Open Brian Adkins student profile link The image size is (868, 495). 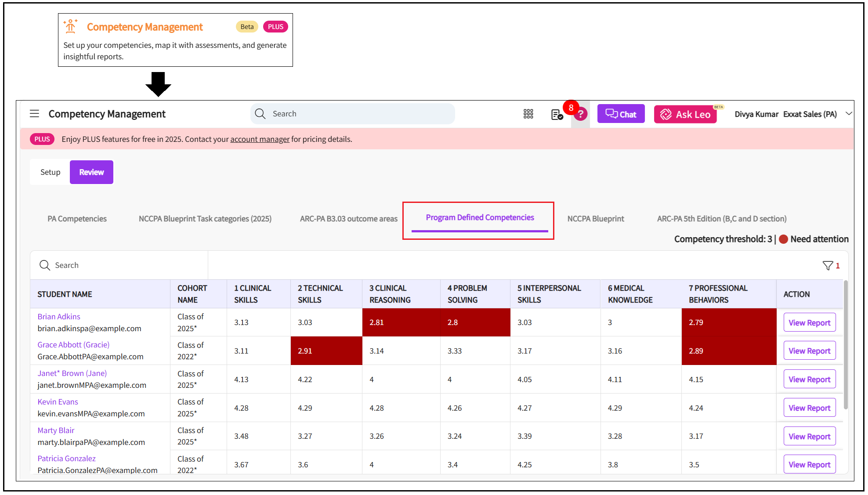click(59, 317)
